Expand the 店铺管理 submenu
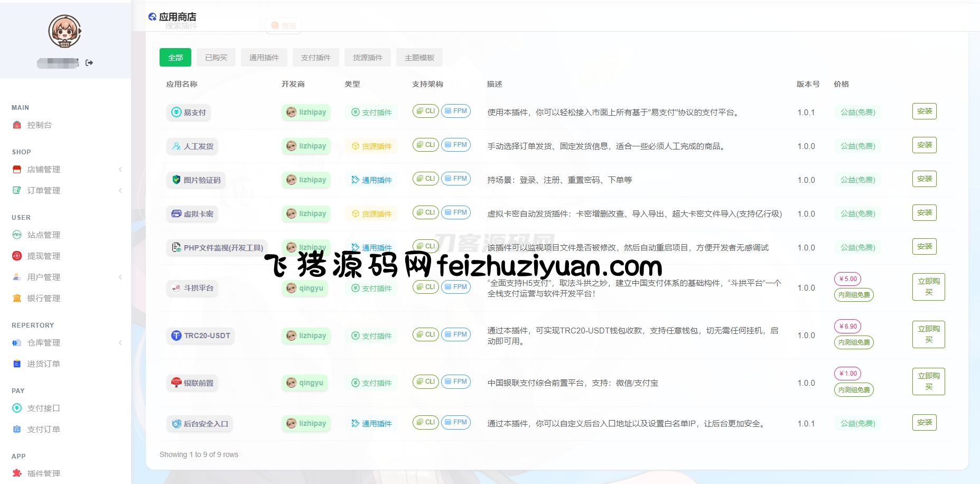The width and height of the screenshot is (980, 484). pos(120,170)
